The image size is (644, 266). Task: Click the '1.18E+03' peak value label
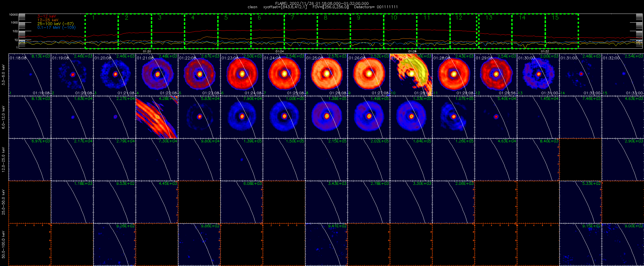[x=83, y=184]
